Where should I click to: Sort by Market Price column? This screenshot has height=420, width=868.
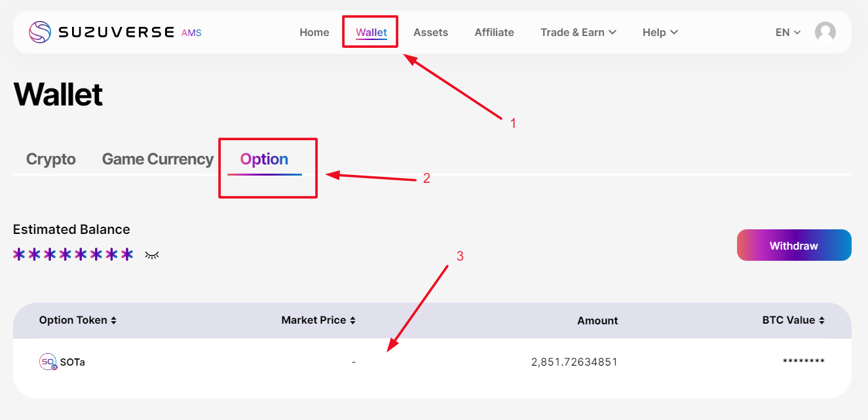(318, 320)
